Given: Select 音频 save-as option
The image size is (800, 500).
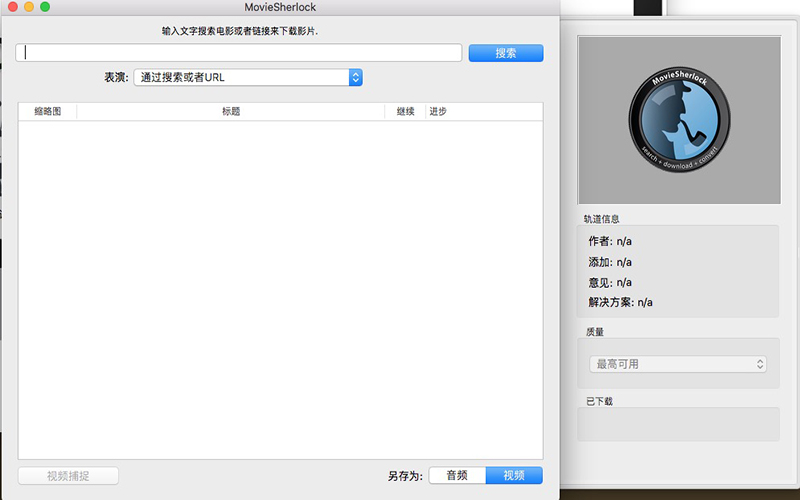Looking at the screenshot, I should click(457, 476).
